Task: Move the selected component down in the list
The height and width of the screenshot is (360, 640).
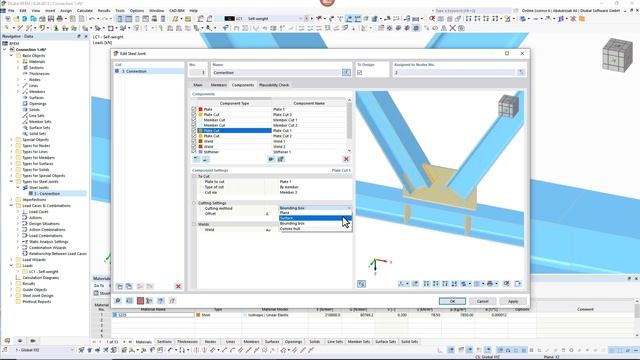Action: click(205, 159)
